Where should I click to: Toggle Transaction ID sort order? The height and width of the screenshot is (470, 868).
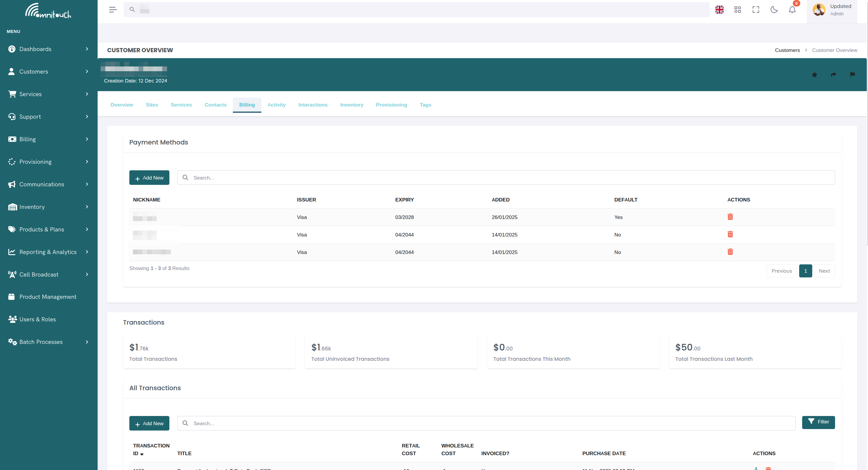coord(142,454)
